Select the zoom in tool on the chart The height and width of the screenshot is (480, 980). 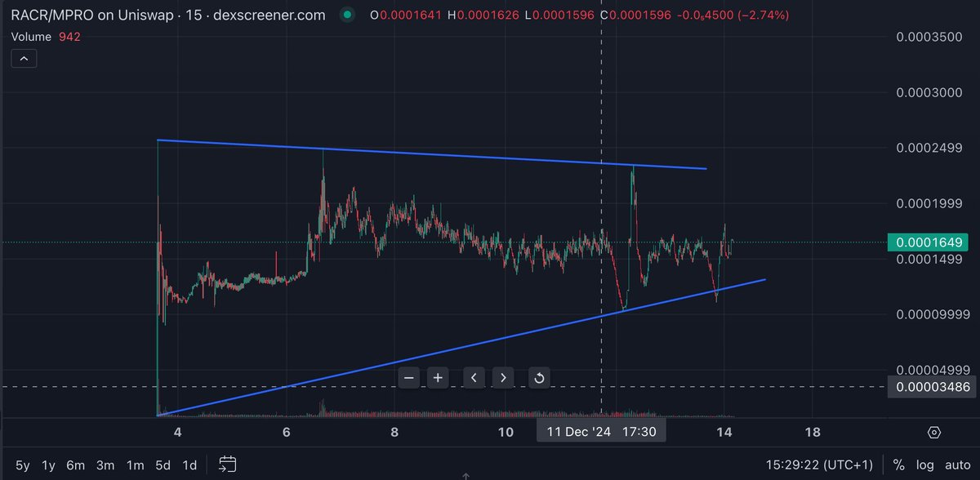click(437, 378)
